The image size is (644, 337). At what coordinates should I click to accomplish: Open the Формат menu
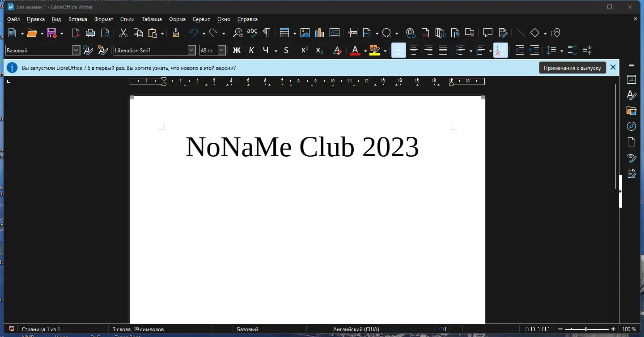[104, 19]
